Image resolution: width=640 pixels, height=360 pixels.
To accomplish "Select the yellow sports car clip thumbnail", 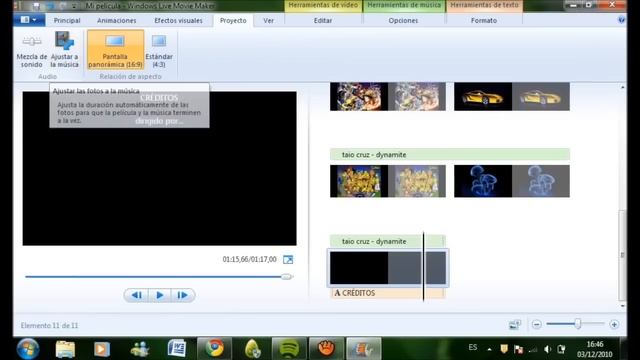I will tap(512, 96).
